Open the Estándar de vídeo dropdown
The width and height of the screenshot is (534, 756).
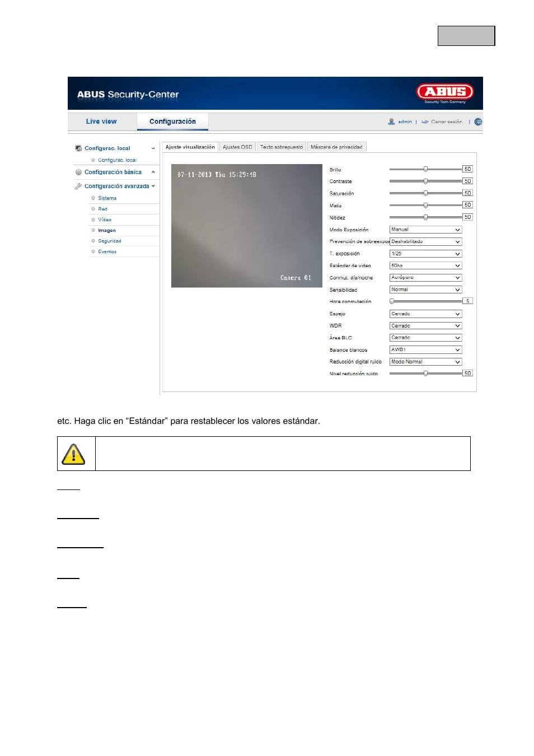pyautogui.click(x=425, y=266)
